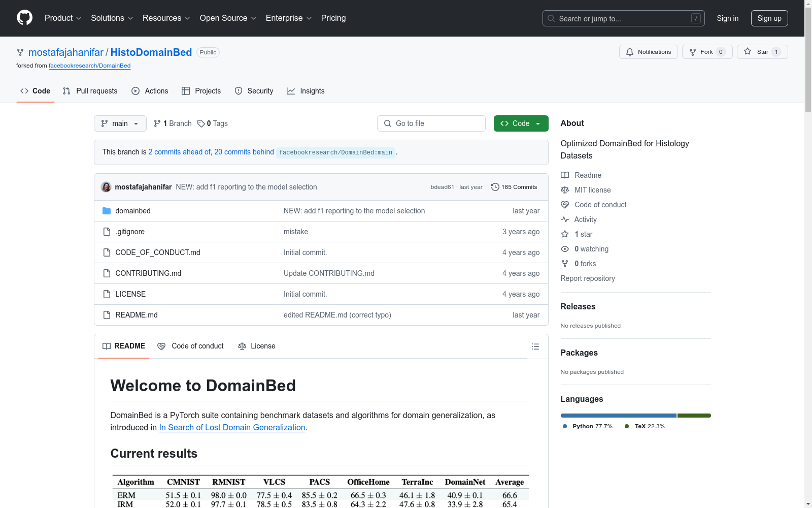Click the Python segment of languages bar

[619, 416]
